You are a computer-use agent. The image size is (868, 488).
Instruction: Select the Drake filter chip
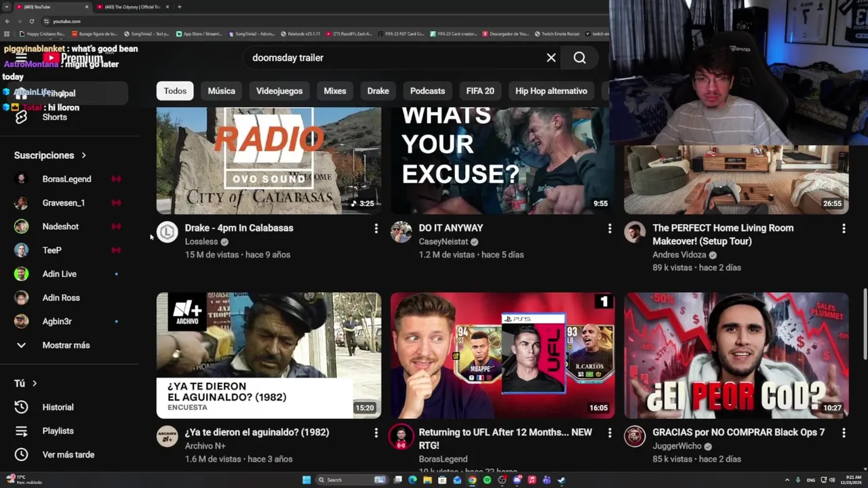click(378, 91)
